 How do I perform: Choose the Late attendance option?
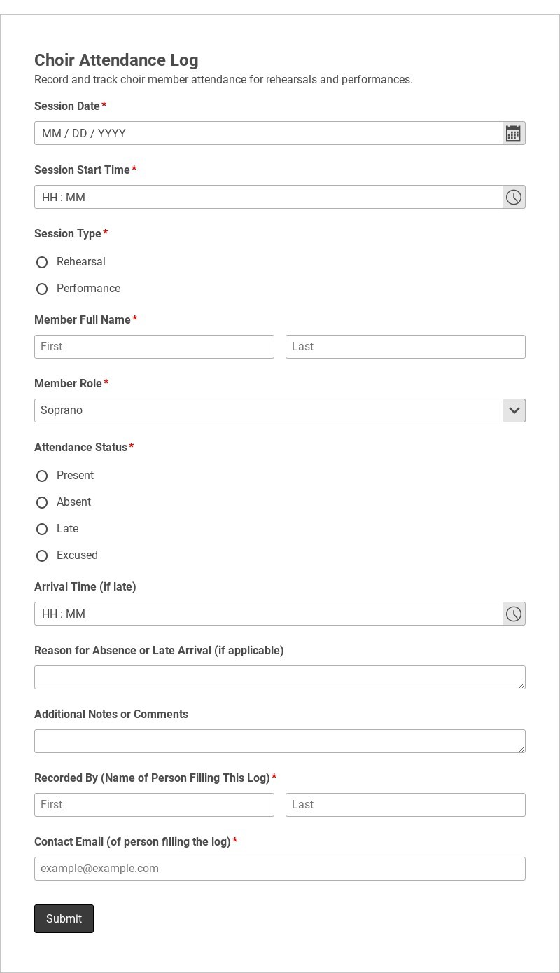pos(42,529)
